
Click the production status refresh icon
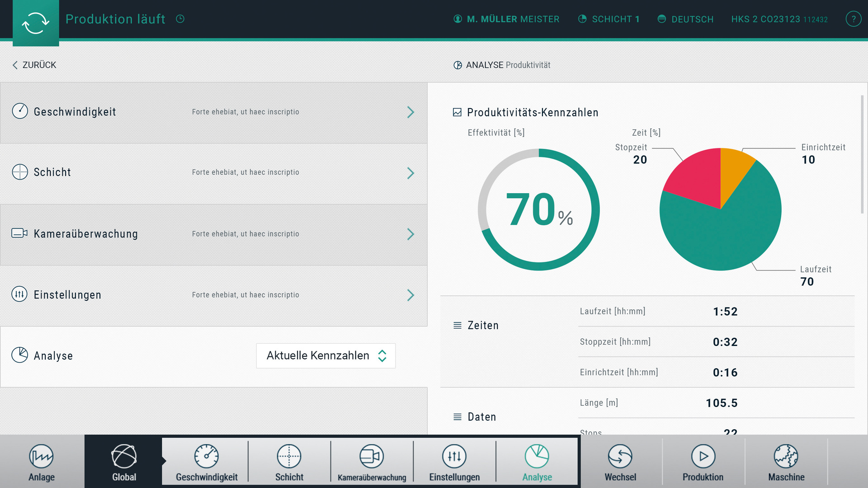coord(36,23)
